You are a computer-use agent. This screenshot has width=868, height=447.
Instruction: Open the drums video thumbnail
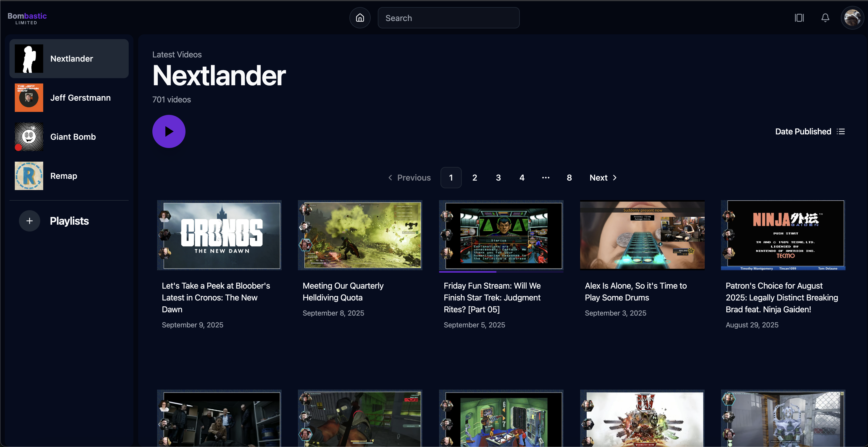[642, 235]
